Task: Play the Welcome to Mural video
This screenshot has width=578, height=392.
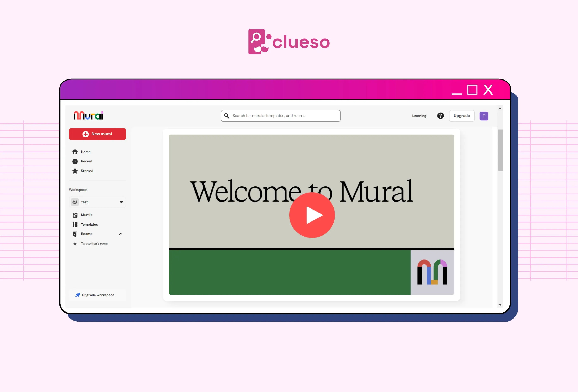Action: (x=312, y=215)
